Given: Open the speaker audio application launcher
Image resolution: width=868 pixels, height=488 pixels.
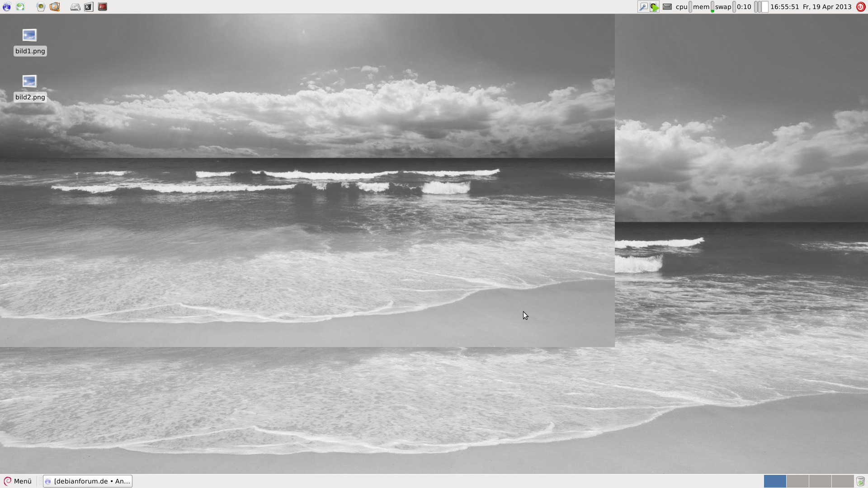Looking at the screenshot, I should 41,7.
